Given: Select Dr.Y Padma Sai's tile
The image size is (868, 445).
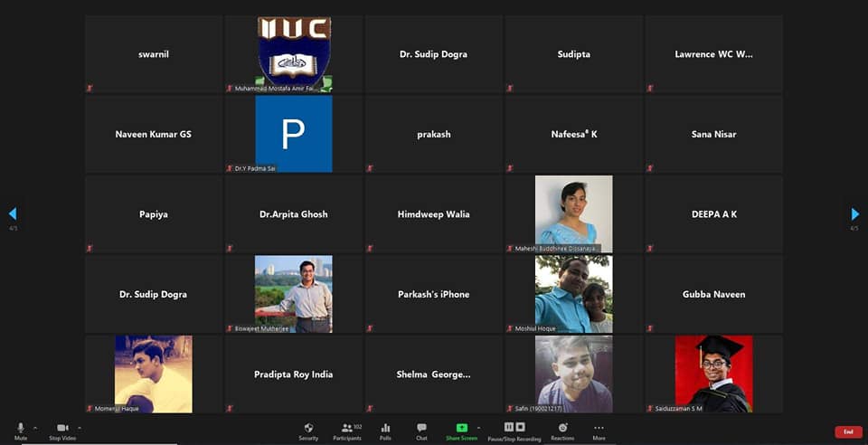Looking at the screenshot, I should [x=293, y=134].
